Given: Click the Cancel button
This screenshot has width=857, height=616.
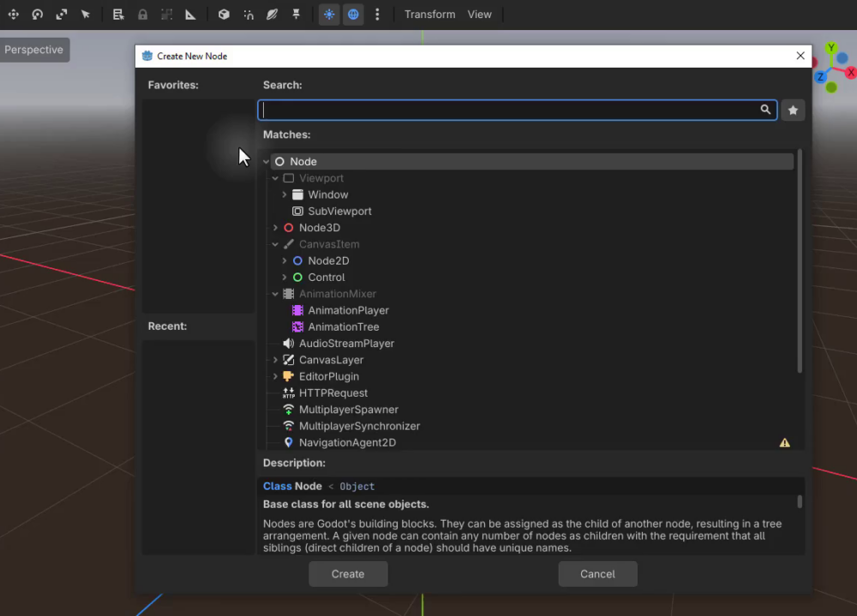Looking at the screenshot, I should [597, 574].
